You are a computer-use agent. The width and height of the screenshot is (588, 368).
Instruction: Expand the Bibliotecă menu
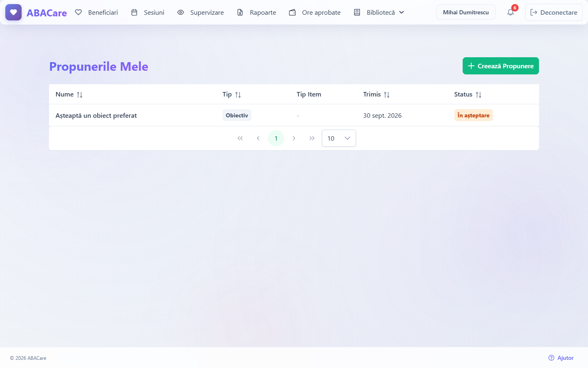(379, 12)
